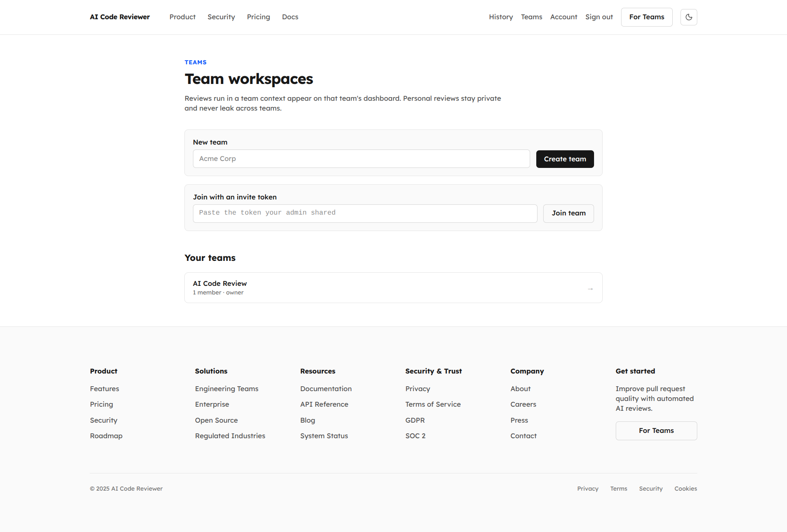
Task: Open Terms of Service footer link
Action: tap(433, 404)
